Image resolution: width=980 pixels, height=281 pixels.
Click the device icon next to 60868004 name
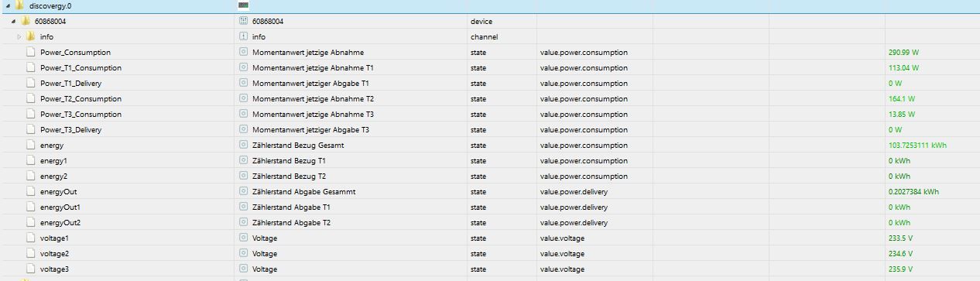click(x=243, y=21)
